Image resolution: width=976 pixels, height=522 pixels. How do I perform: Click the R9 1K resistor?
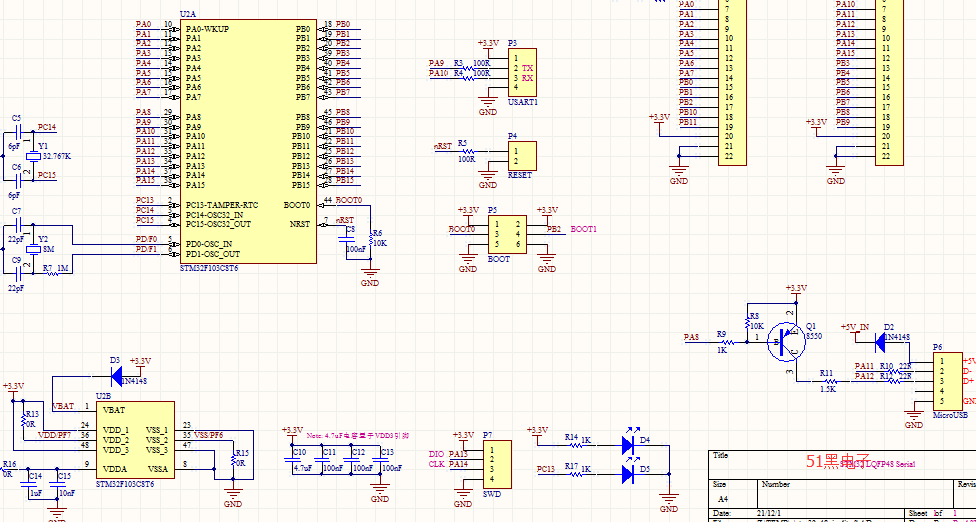pyautogui.click(x=725, y=342)
